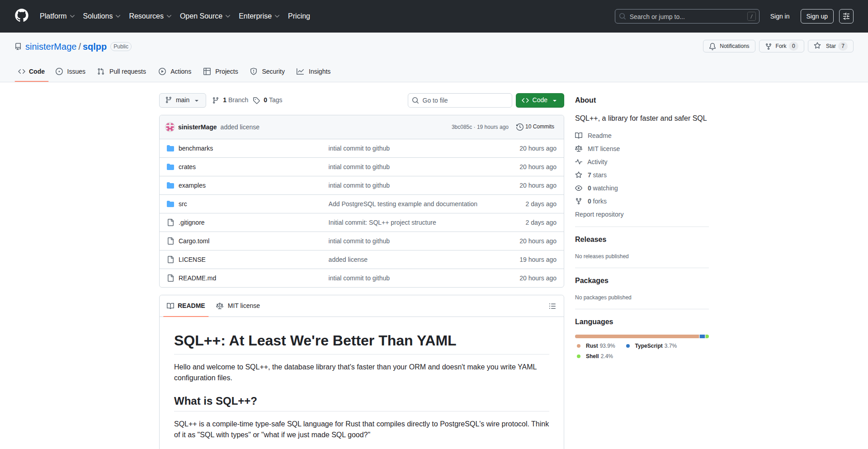
Task: Click the blue TypeScript language dot
Action: click(x=628, y=346)
